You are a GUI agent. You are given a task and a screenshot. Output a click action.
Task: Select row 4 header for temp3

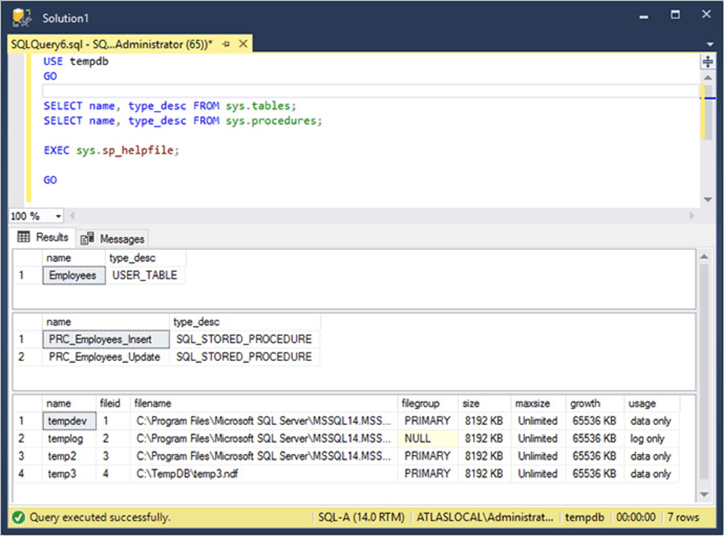click(22, 472)
